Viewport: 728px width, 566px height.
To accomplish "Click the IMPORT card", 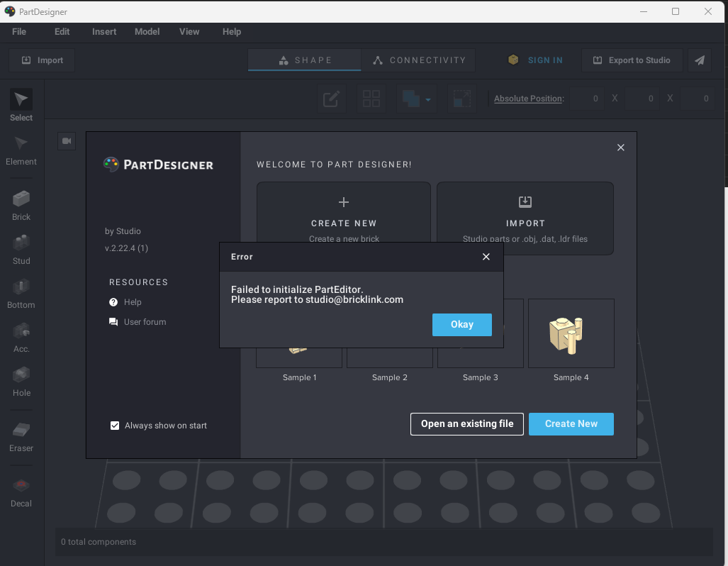I will (525, 218).
